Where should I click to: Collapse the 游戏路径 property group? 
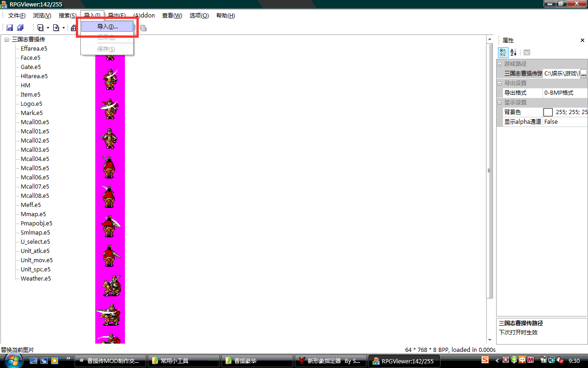coord(500,64)
